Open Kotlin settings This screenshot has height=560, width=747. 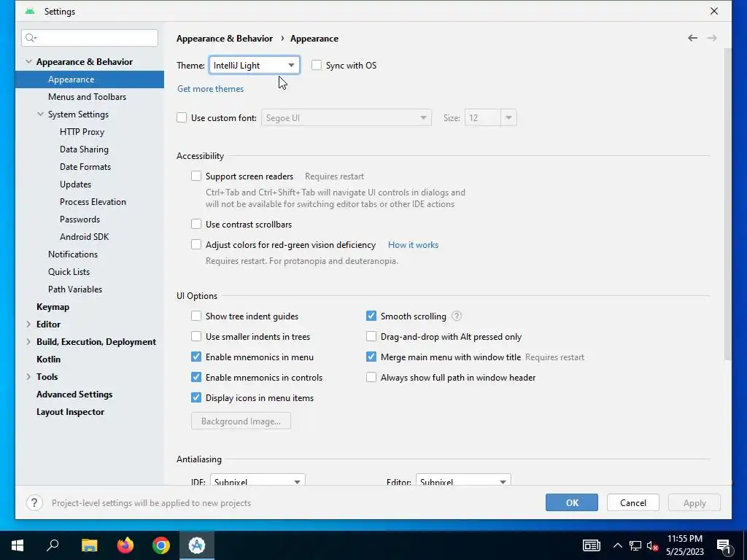49,359
